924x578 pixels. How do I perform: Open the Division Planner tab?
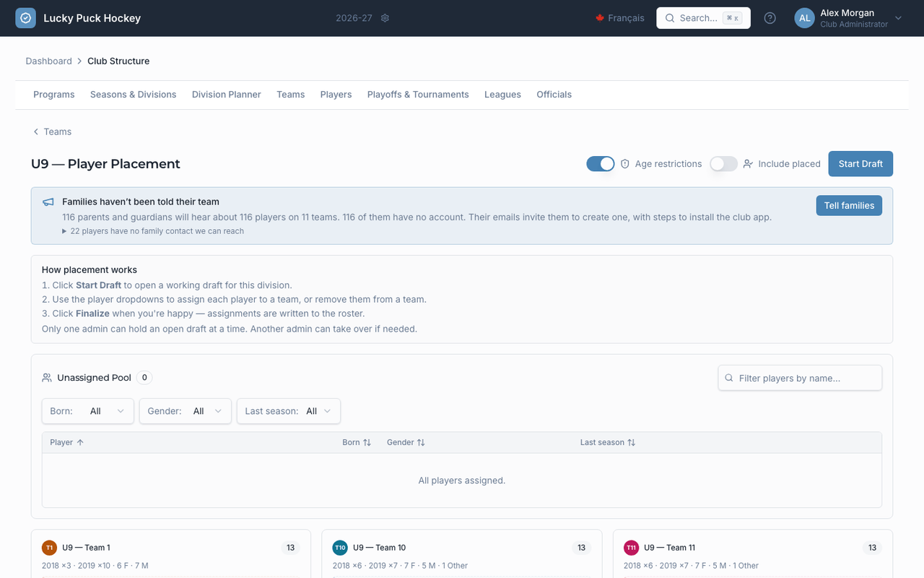(227, 95)
